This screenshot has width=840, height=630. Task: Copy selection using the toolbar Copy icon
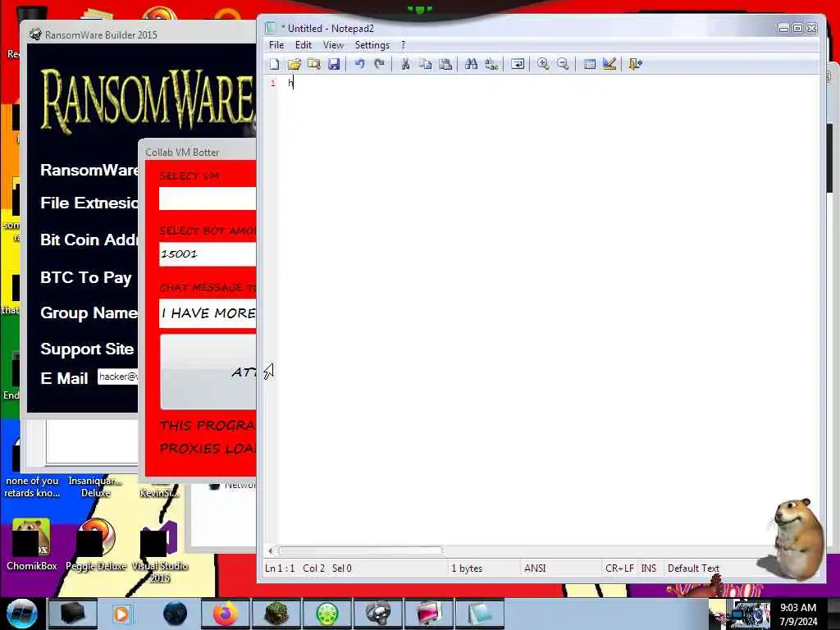click(x=426, y=64)
